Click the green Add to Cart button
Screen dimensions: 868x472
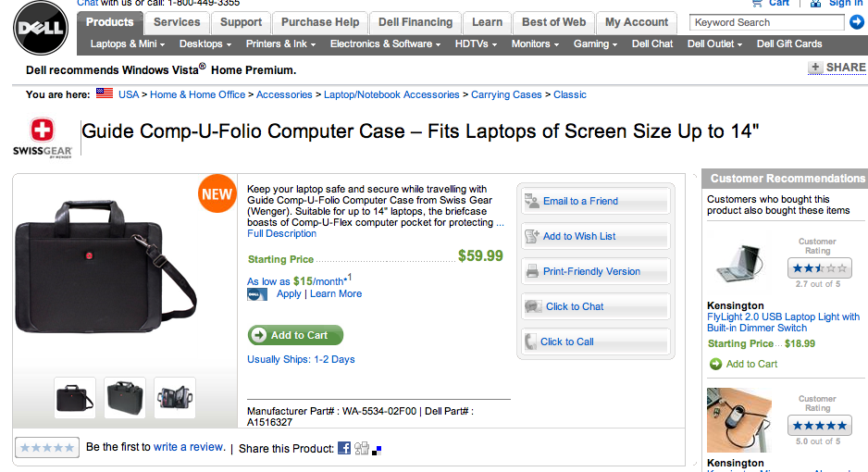coord(295,335)
